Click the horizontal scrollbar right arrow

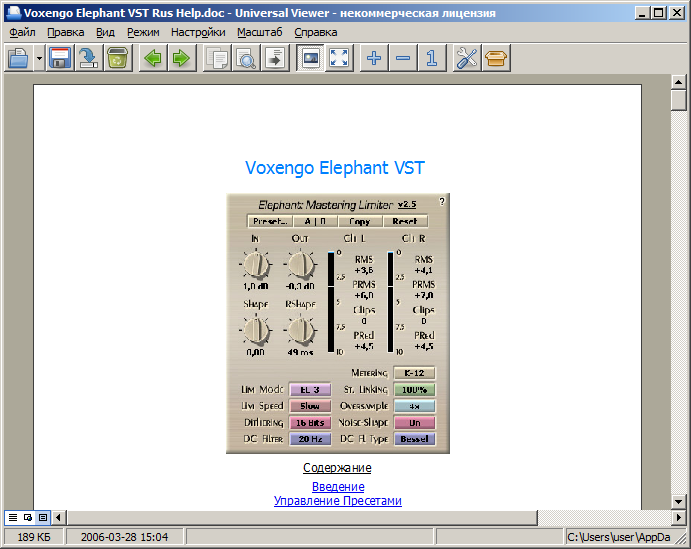coord(678,517)
